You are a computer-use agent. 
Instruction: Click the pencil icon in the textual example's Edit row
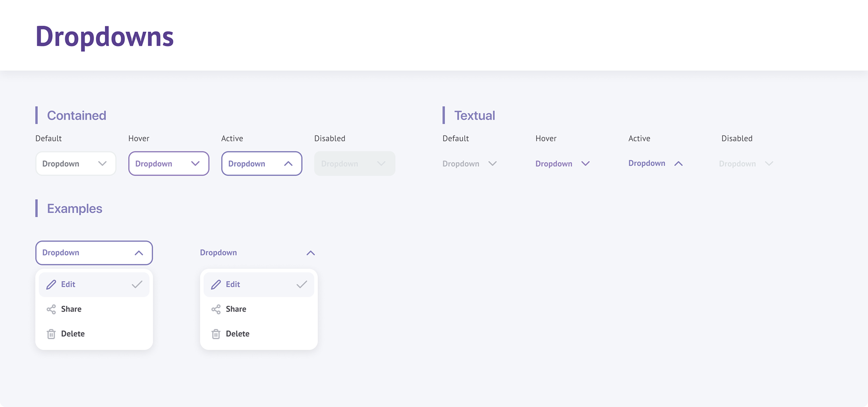point(216,285)
